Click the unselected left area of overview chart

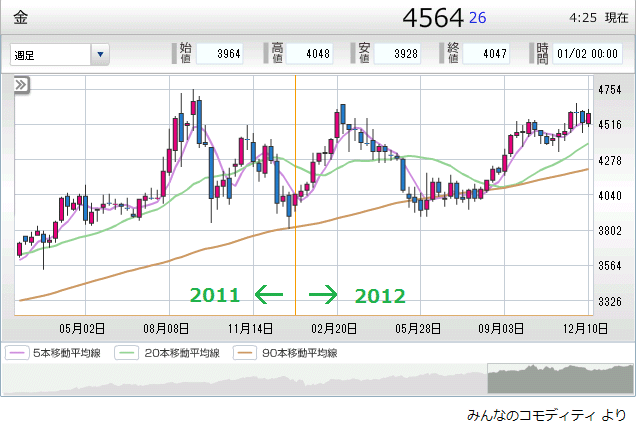click(x=240, y=380)
